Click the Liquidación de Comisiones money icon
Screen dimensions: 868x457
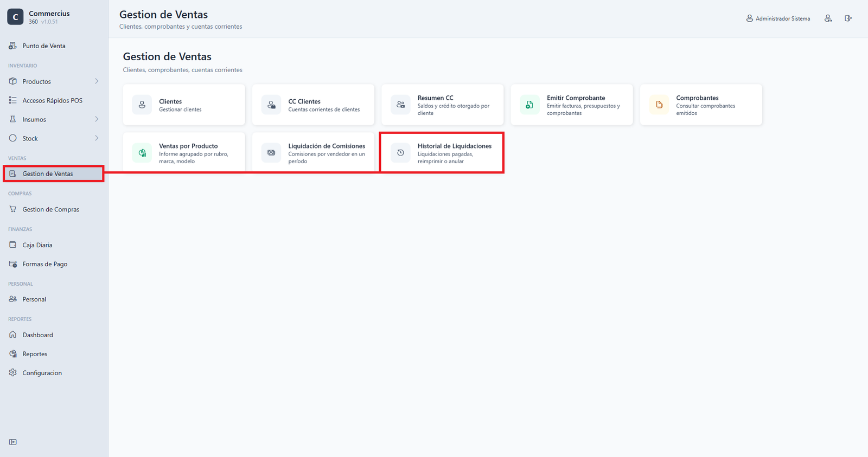click(271, 153)
